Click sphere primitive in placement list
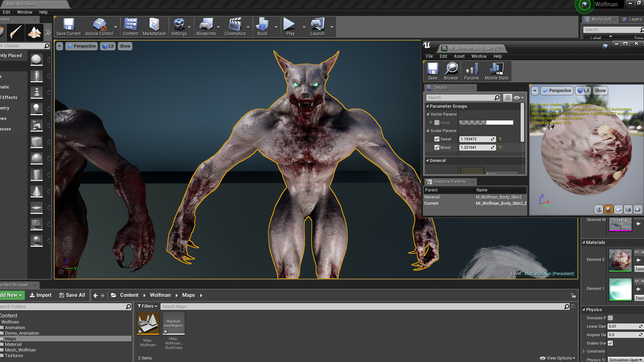 (36, 158)
